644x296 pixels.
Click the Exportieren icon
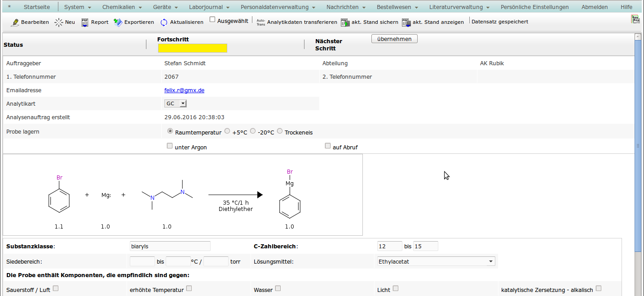[118, 22]
